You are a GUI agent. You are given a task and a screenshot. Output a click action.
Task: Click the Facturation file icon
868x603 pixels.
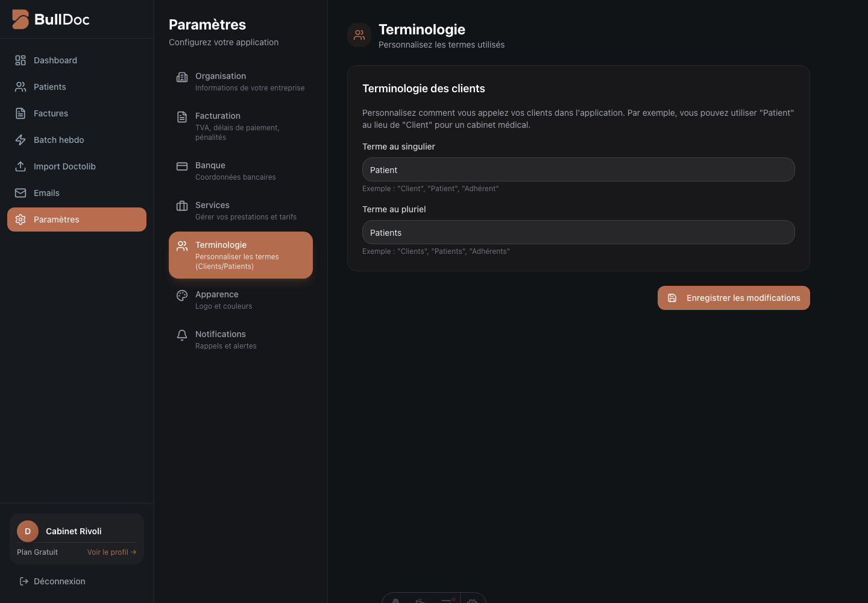pos(182,117)
